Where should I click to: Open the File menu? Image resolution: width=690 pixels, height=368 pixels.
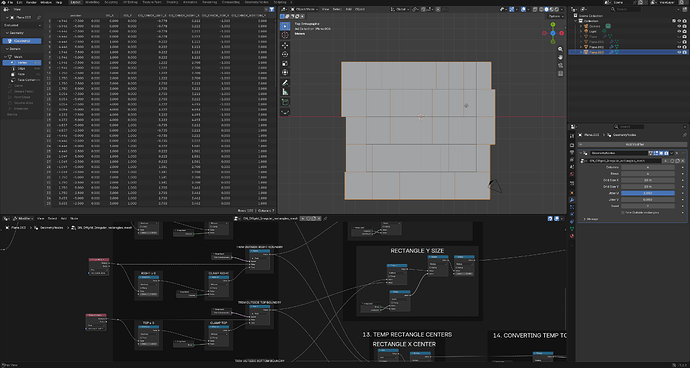10,2
